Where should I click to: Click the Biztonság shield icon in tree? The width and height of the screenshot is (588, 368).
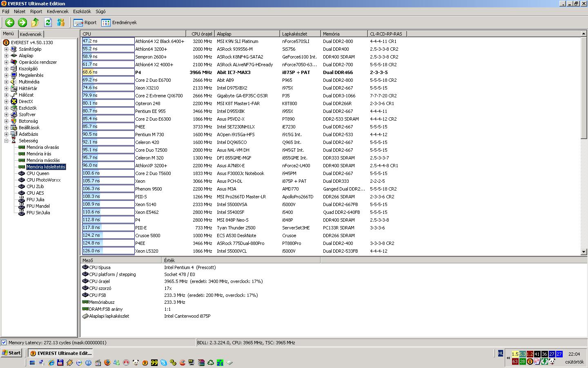click(x=14, y=121)
